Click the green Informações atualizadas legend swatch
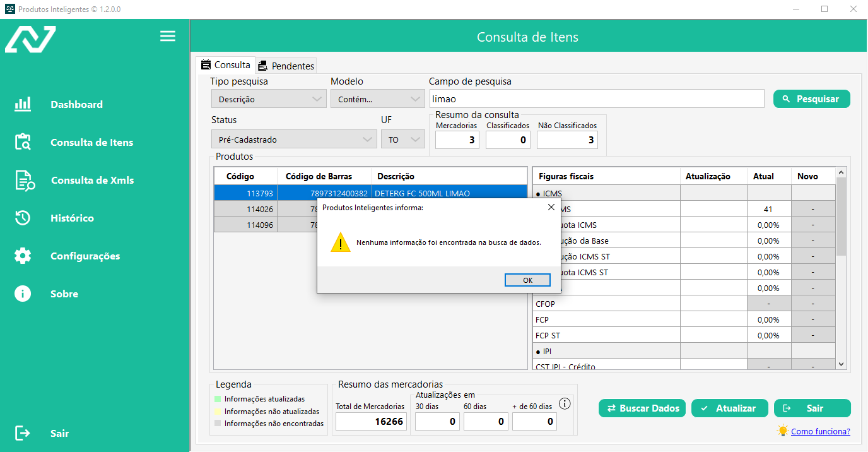The image size is (868, 452). [x=218, y=399]
